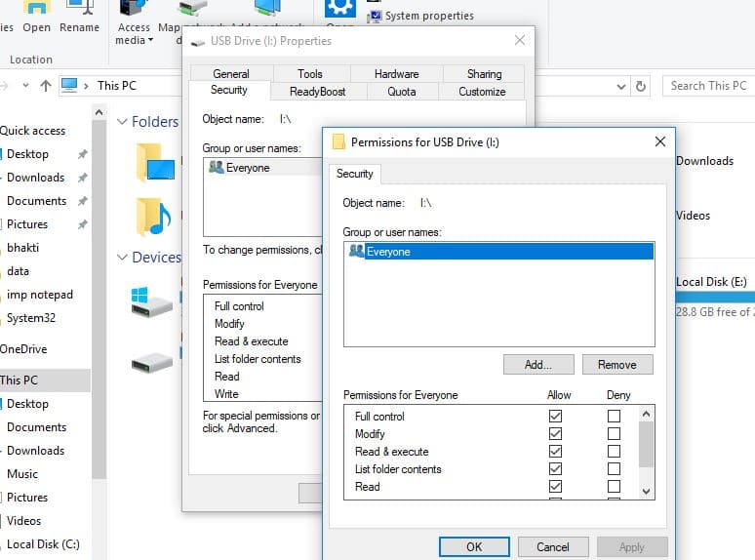Toggle Allow checkbox for List folder contents
755x560 pixels.
(x=555, y=469)
